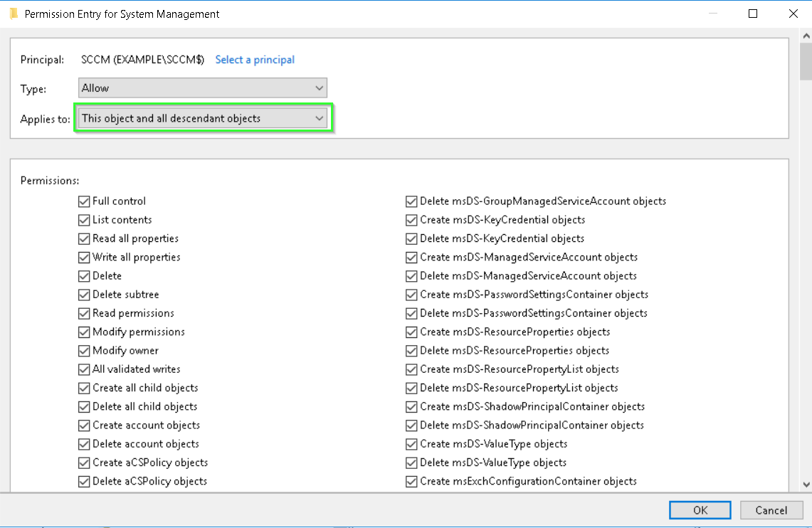Minimize the Permission Entry window

click(713, 14)
